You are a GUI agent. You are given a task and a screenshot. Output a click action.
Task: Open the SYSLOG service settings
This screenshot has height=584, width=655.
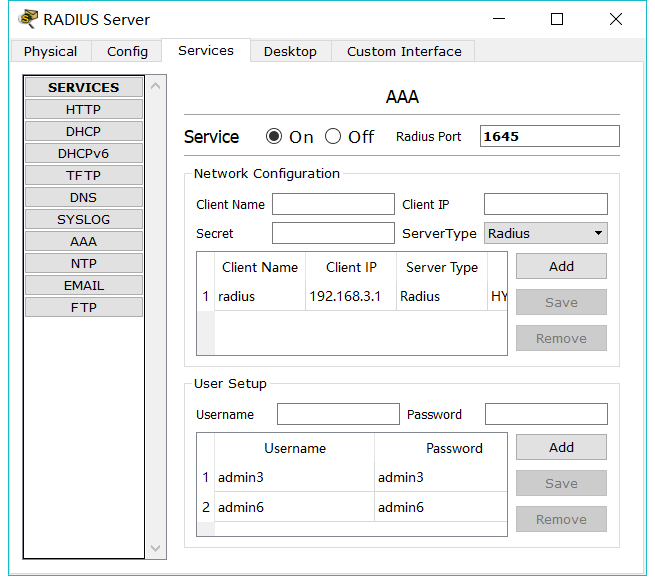84,220
